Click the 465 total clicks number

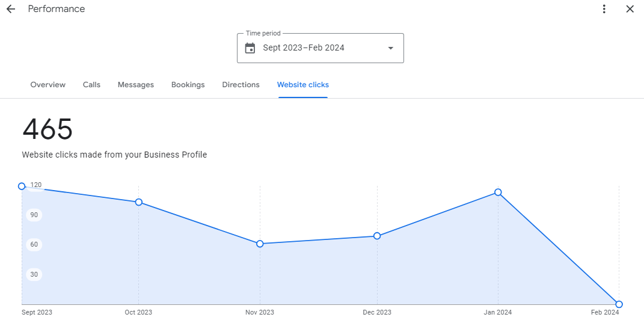coord(48,129)
